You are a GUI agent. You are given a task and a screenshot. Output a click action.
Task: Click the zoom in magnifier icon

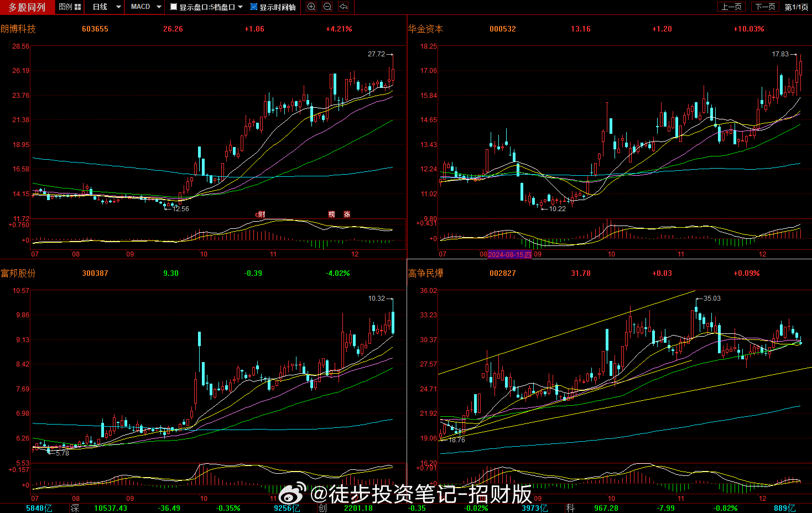(x=311, y=7)
